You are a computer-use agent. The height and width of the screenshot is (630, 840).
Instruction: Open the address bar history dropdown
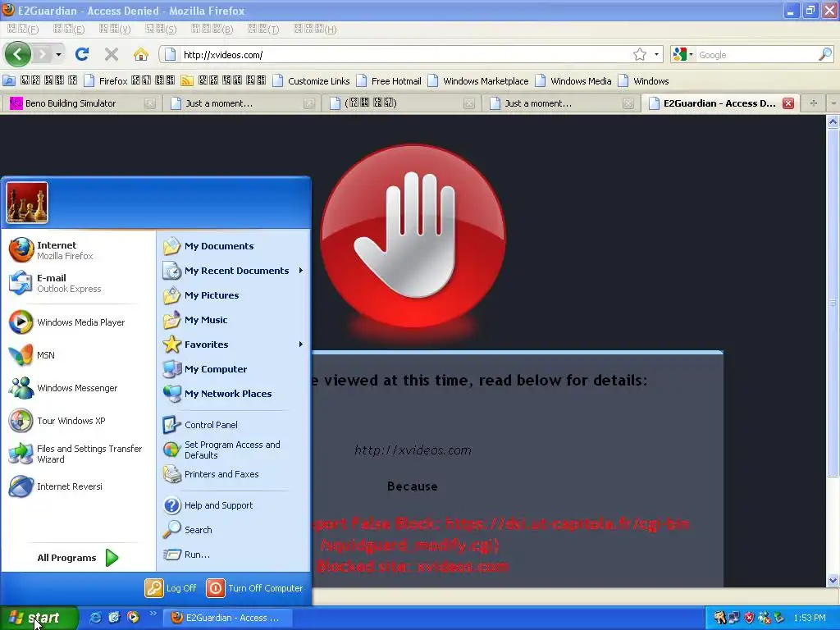pyautogui.click(x=656, y=54)
